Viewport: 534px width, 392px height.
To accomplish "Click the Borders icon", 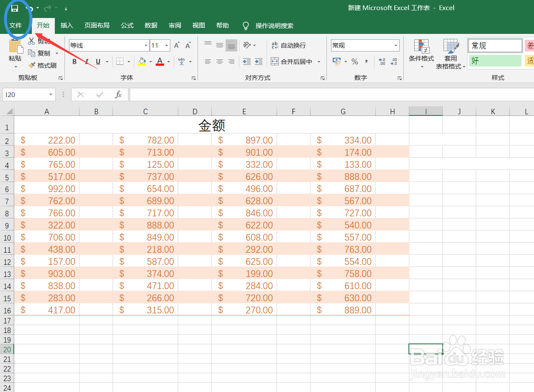I will tap(120, 61).
